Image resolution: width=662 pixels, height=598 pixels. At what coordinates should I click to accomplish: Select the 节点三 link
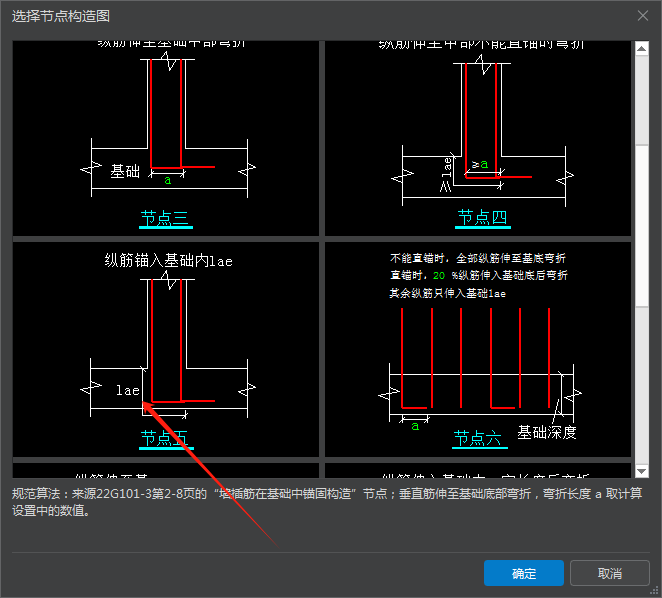click(x=166, y=219)
